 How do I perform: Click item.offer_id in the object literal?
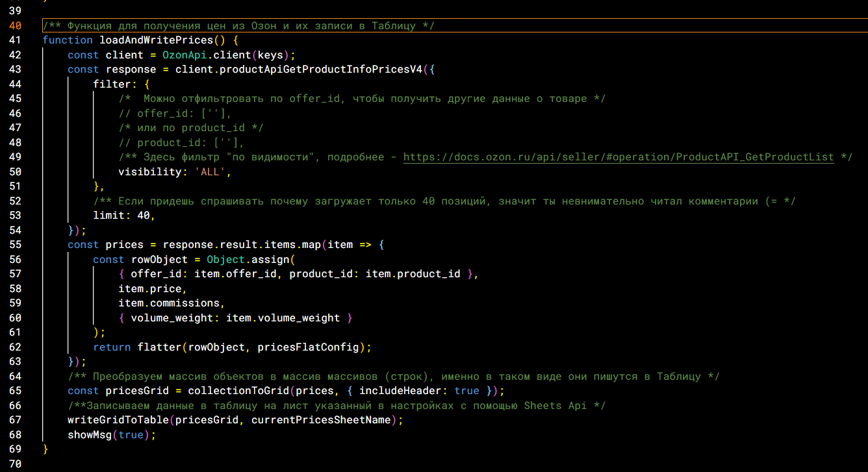pos(236,274)
